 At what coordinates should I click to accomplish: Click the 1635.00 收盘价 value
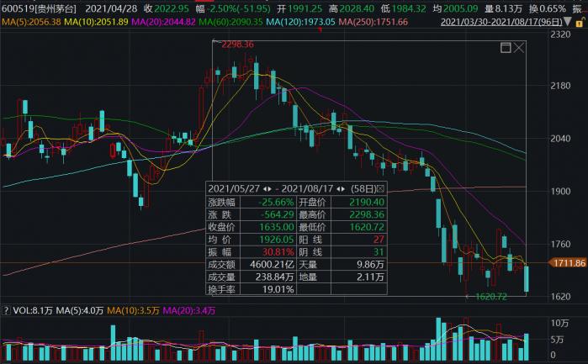tap(277, 227)
